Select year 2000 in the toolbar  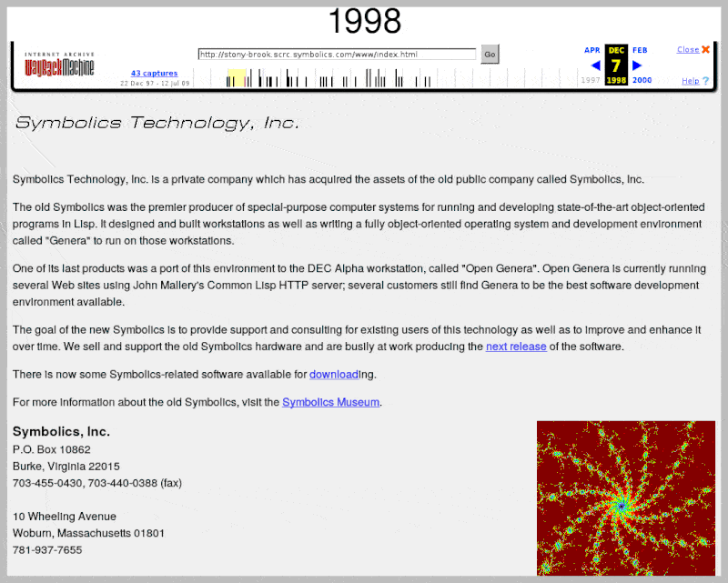click(642, 80)
